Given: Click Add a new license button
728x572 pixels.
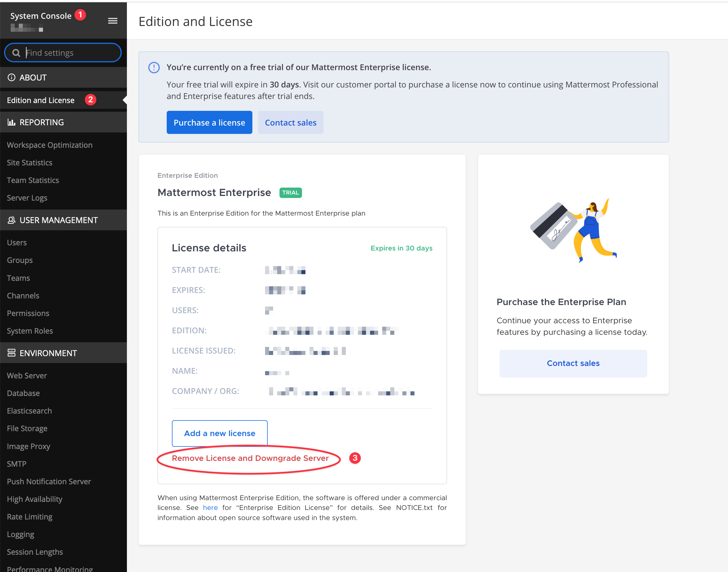Looking at the screenshot, I should pyautogui.click(x=219, y=433).
